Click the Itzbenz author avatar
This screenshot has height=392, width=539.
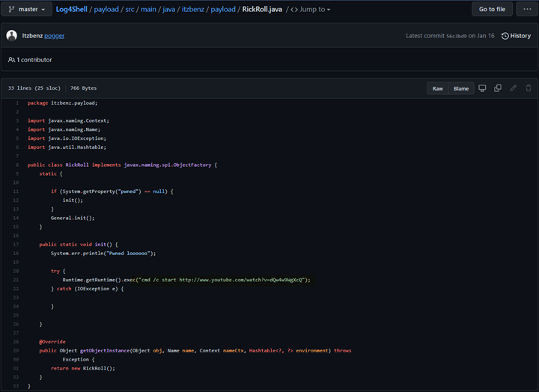tap(12, 35)
